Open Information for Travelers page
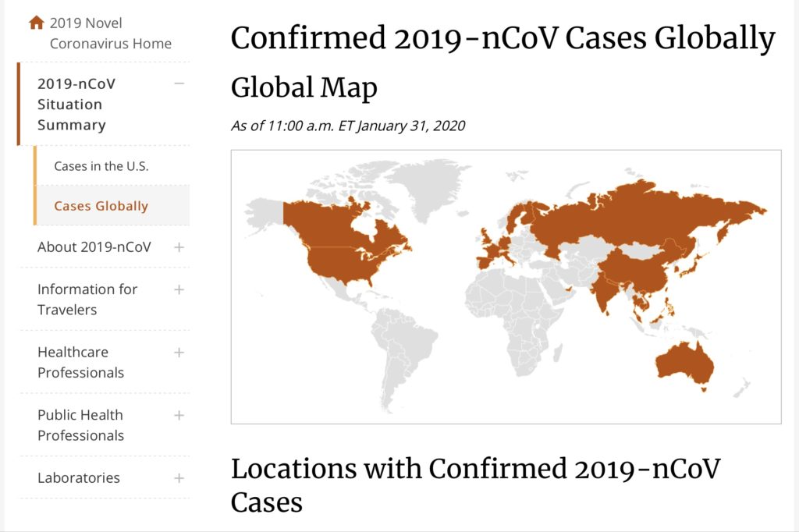Image resolution: width=799 pixels, height=532 pixels. 87,299
